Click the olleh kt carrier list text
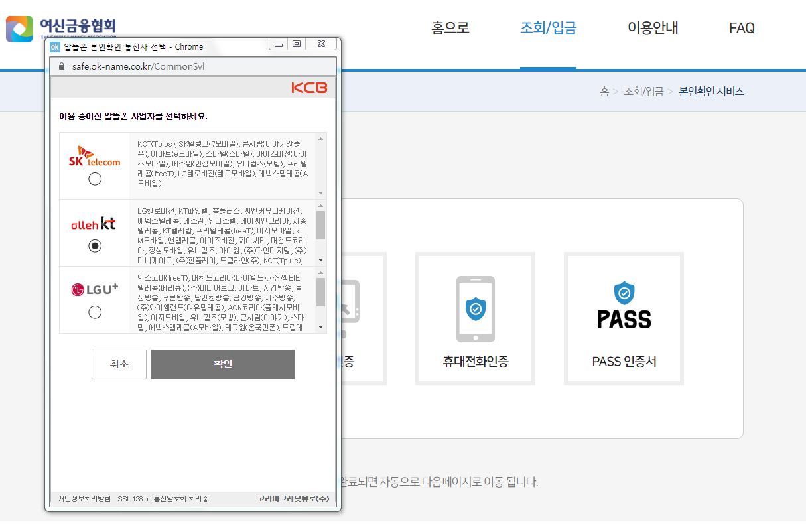The width and height of the screenshot is (806, 532). pos(223,235)
